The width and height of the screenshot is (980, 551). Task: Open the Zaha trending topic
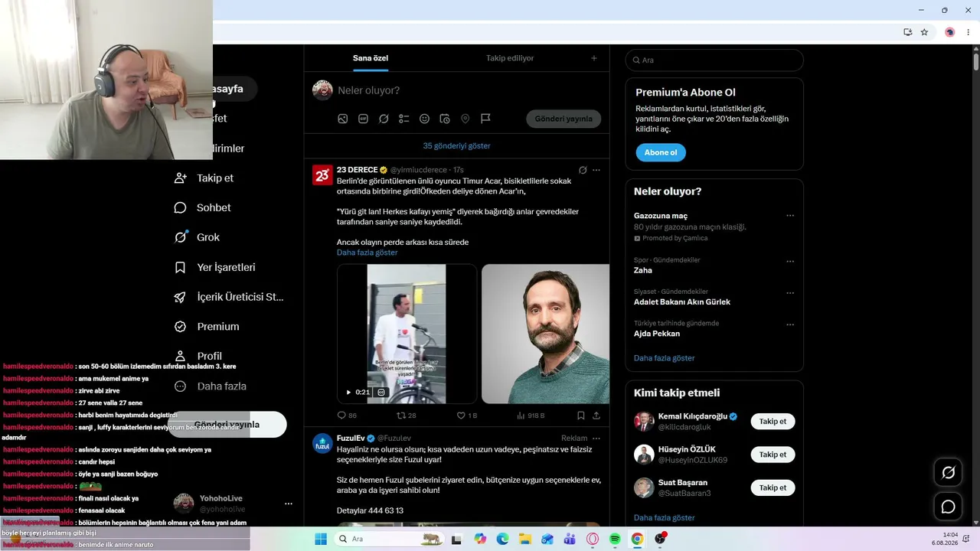(643, 270)
